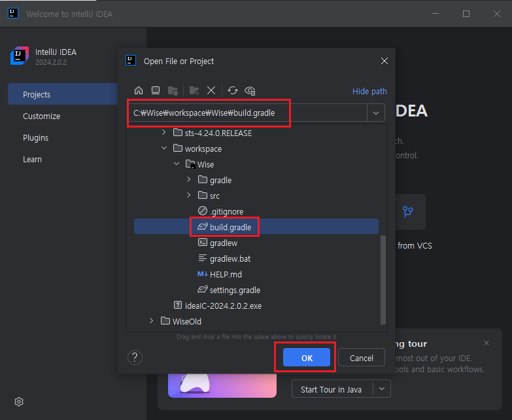Select settings.gradle file in tree
This screenshot has width=512, height=420.
[235, 290]
